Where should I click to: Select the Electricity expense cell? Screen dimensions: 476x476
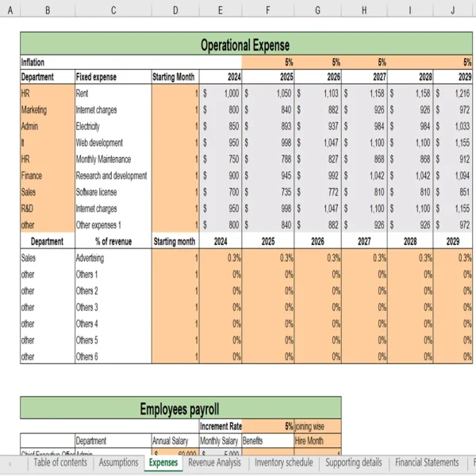point(113,126)
